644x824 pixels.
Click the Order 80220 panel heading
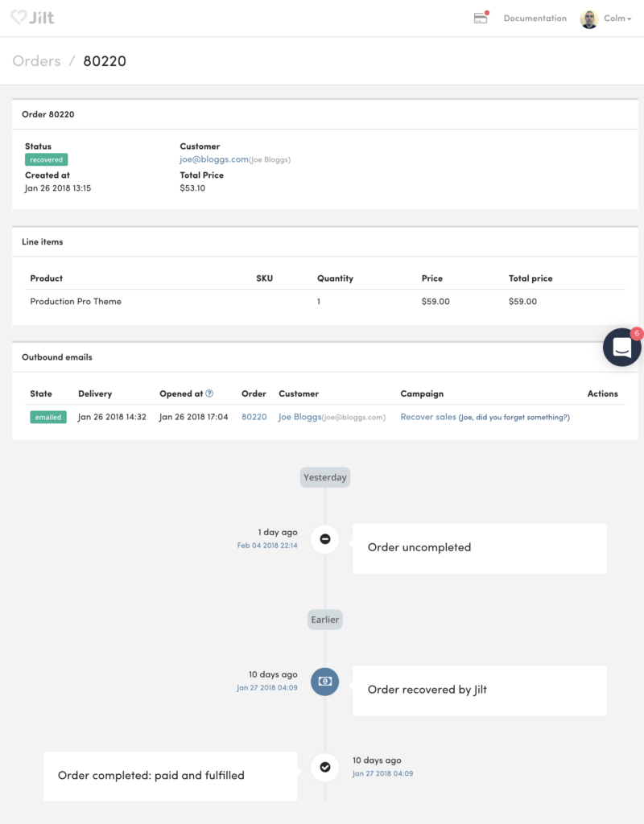tap(47, 114)
